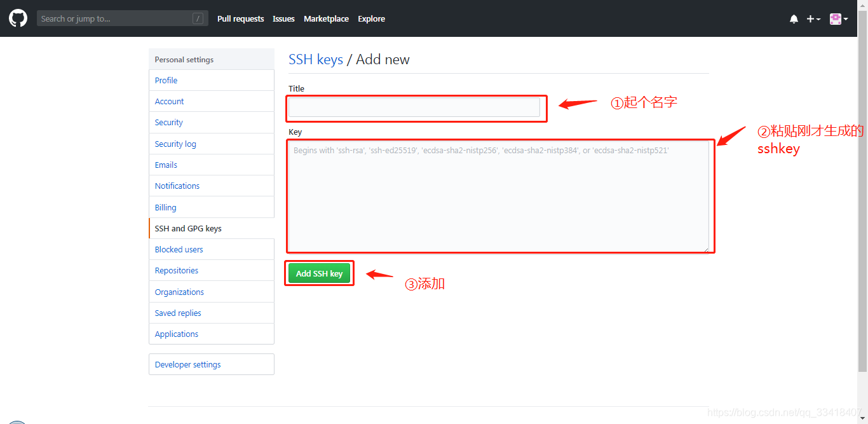Go to Security log settings
Viewport: 868px width, 424px height.
coord(175,144)
